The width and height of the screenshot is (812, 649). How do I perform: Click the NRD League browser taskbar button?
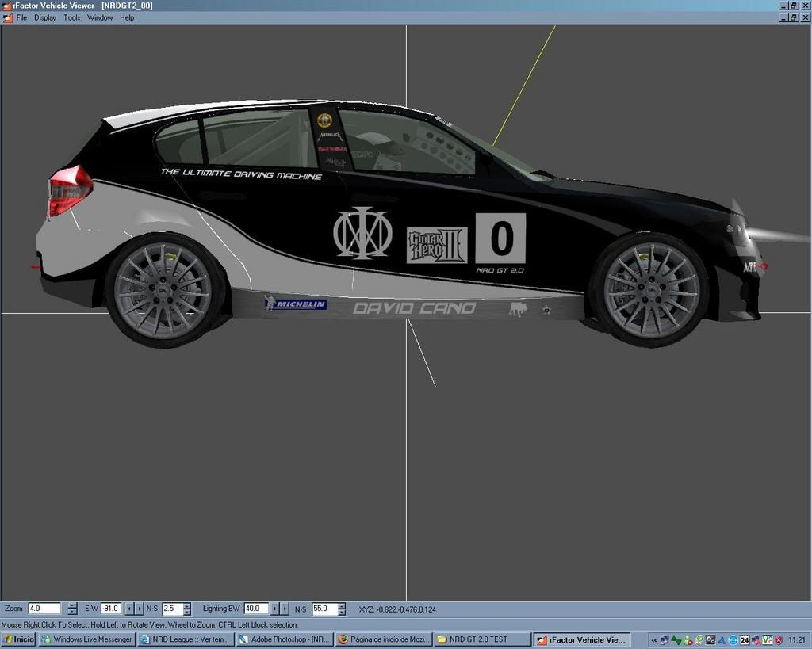[185, 639]
